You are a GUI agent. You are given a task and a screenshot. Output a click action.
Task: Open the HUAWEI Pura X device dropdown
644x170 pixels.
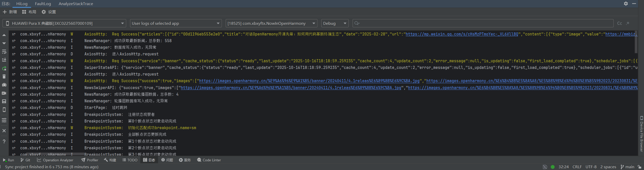[64, 23]
